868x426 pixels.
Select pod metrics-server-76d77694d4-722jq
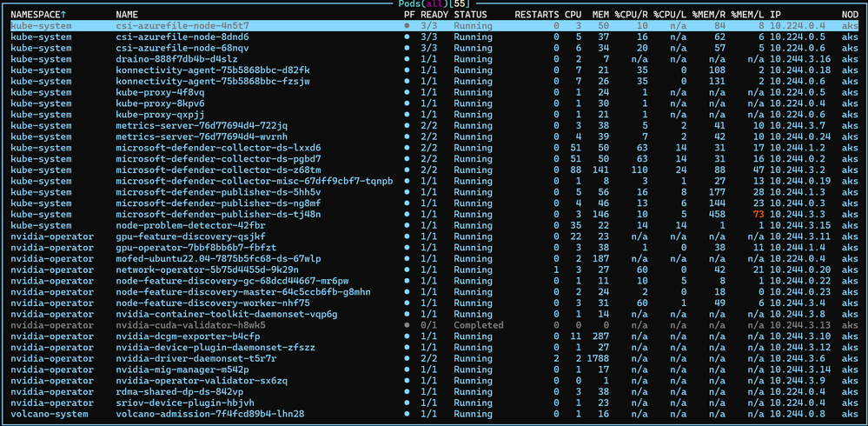pyautogui.click(x=434, y=125)
